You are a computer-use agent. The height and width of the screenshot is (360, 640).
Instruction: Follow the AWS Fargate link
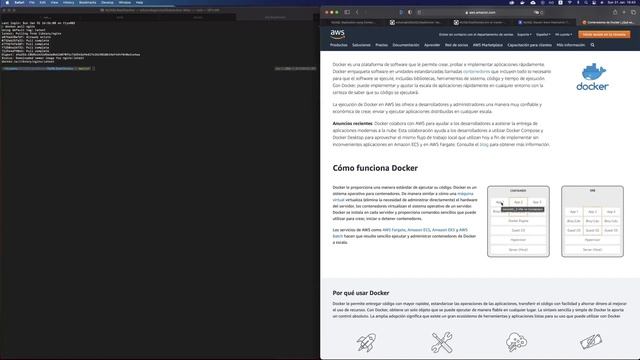click(x=394, y=230)
